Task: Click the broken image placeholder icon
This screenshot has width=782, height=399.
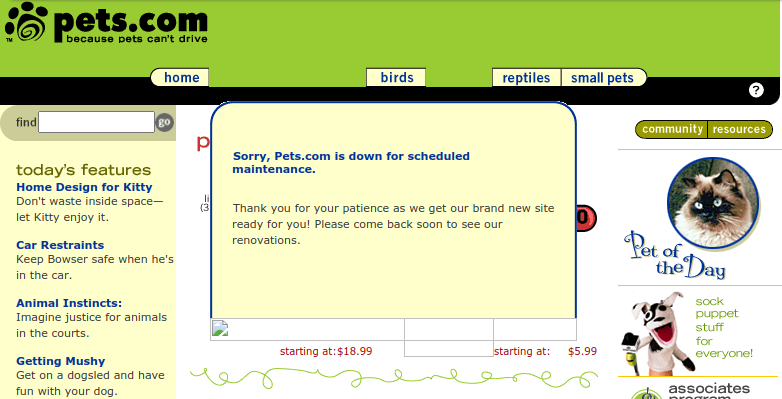Action: point(220,328)
